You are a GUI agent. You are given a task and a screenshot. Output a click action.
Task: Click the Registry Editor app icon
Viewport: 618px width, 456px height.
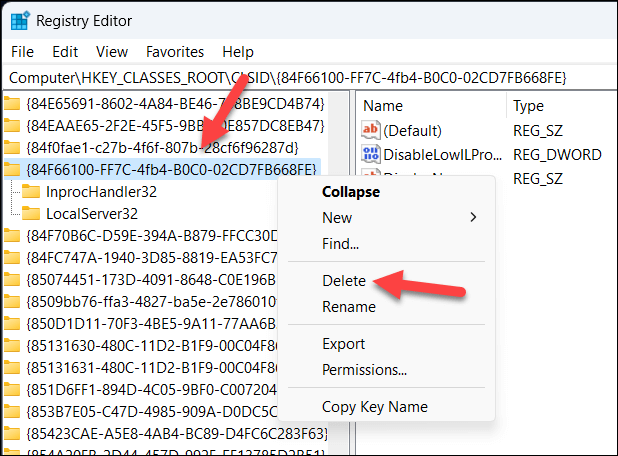(x=21, y=20)
